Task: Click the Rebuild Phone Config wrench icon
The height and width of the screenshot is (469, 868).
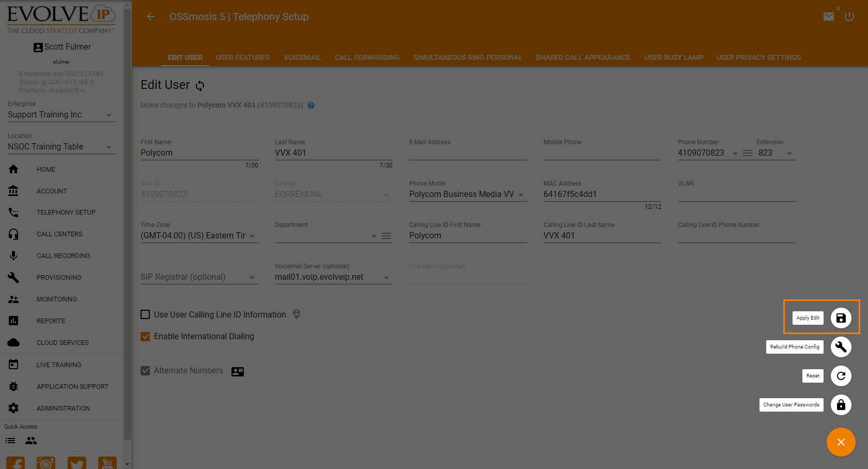Action: pyautogui.click(x=841, y=347)
